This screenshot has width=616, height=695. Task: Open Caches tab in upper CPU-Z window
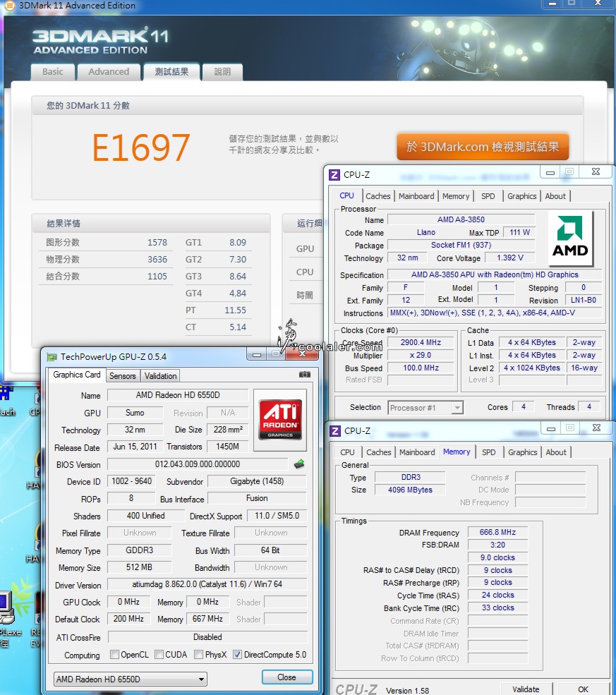pyautogui.click(x=378, y=196)
